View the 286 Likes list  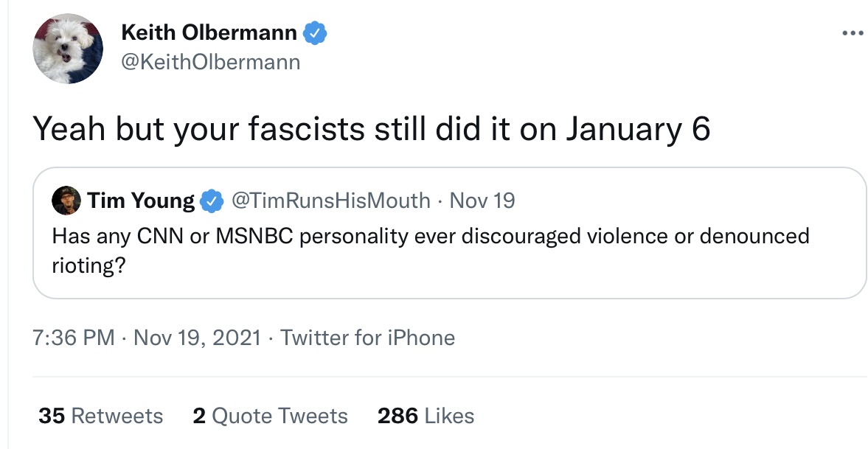(426, 416)
